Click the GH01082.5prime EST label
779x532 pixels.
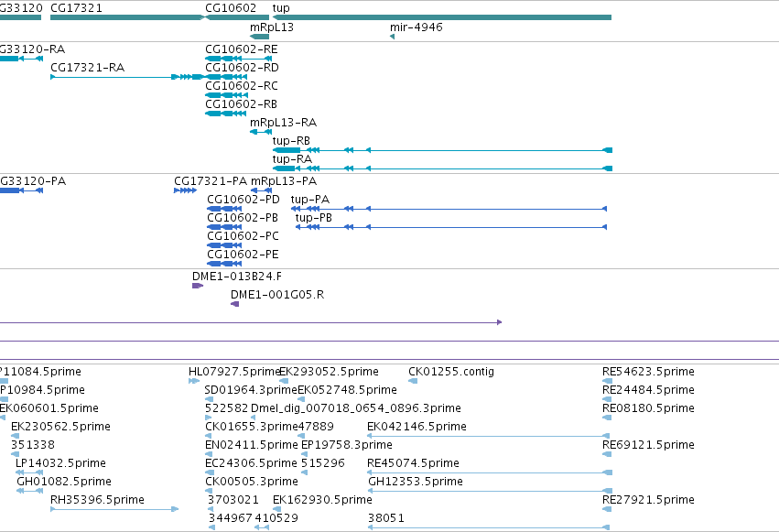coord(64,482)
